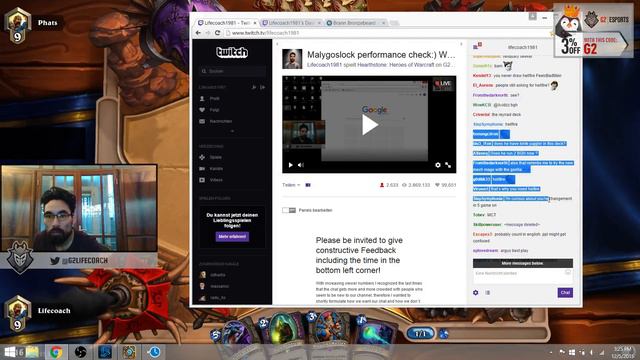Click the Hearthstone mana crystal counter 1/1

coord(421,334)
